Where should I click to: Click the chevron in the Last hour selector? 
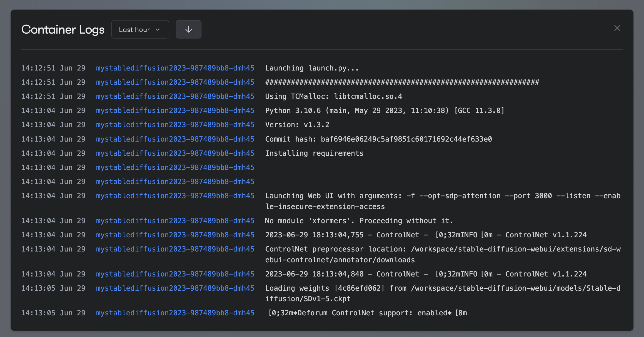point(158,29)
